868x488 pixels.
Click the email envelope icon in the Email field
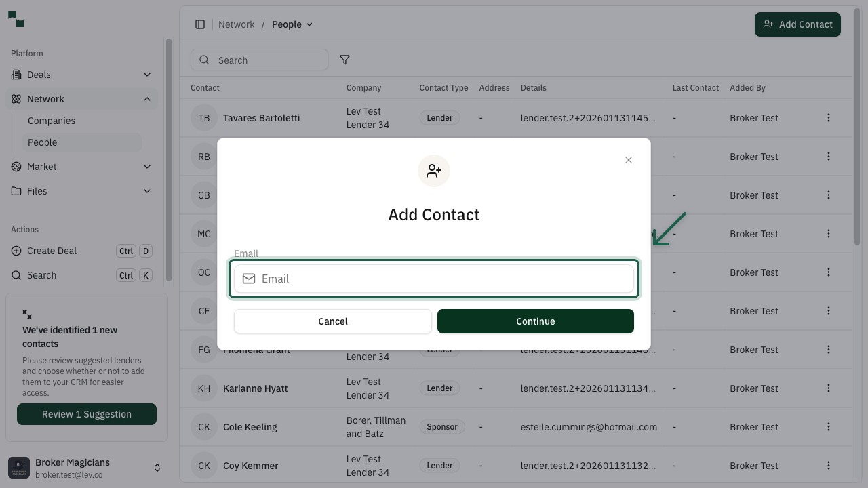tap(249, 279)
